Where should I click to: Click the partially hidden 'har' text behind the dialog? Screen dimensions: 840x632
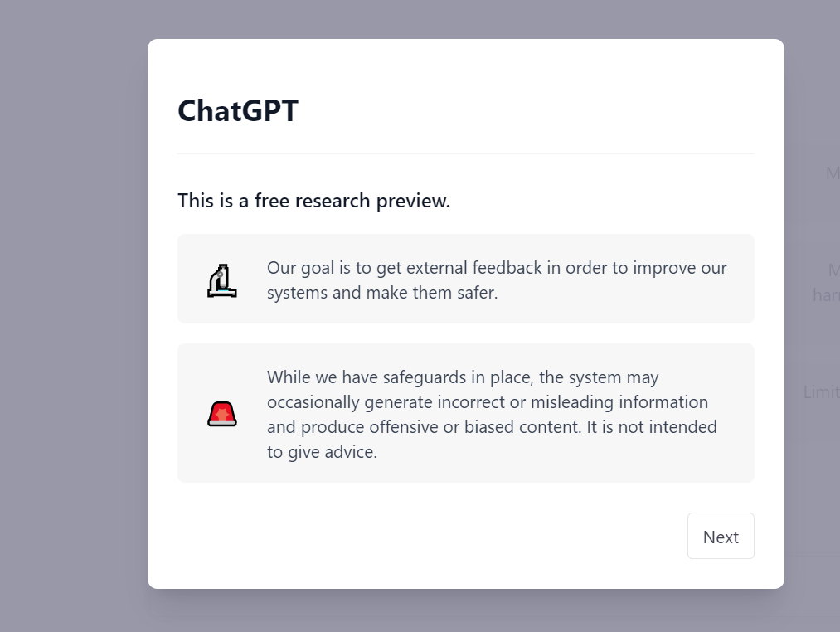pyautogui.click(x=826, y=294)
